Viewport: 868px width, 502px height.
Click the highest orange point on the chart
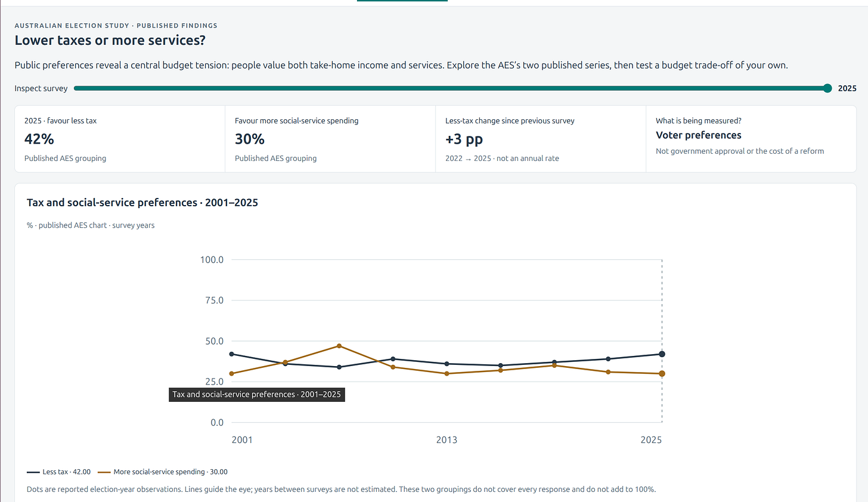point(339,346)
